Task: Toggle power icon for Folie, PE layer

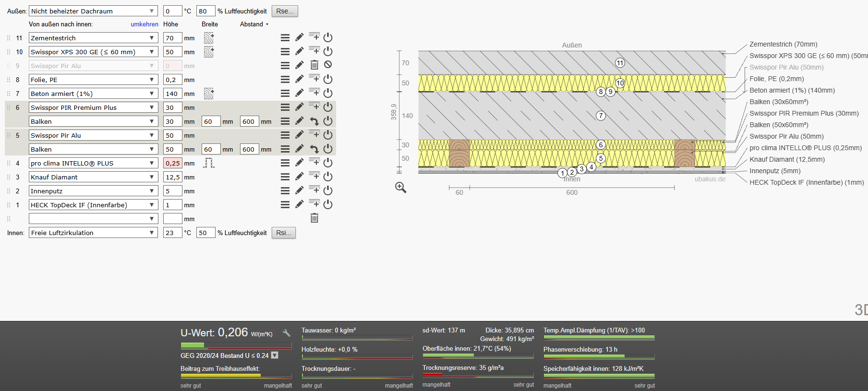Action: tap(328, 79)
